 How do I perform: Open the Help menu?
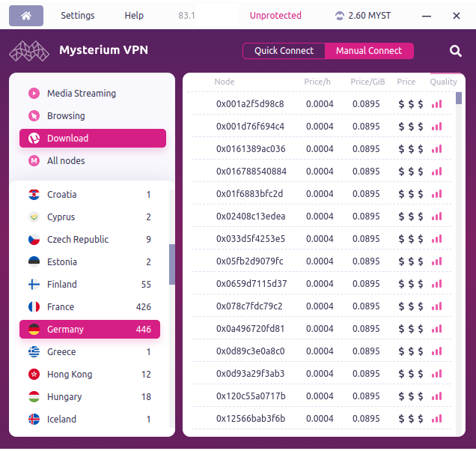(x=134, y=16)
